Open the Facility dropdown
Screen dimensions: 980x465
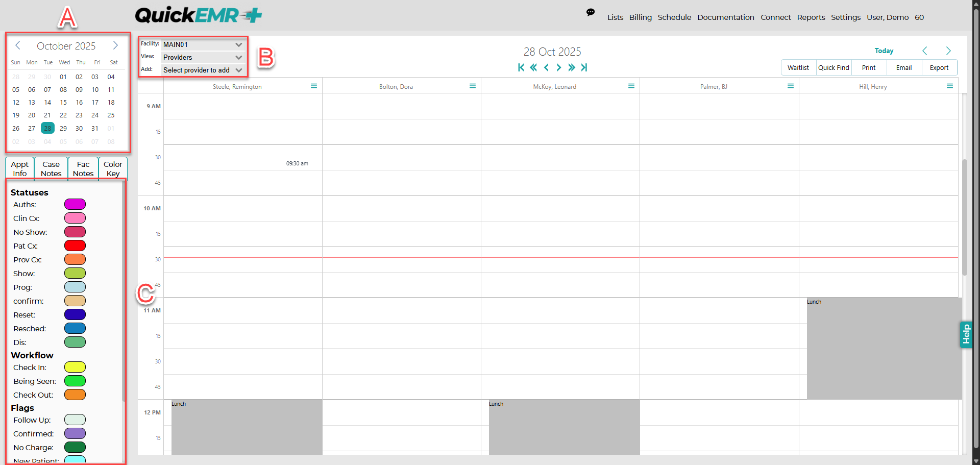coord(203,44)
